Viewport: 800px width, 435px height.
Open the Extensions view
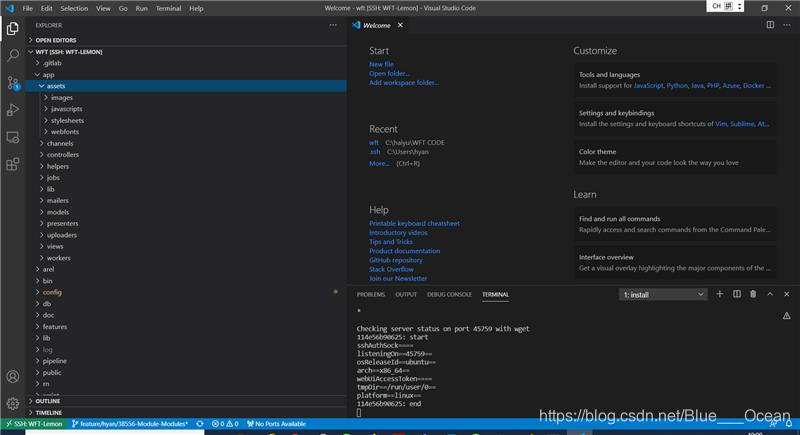13,164
